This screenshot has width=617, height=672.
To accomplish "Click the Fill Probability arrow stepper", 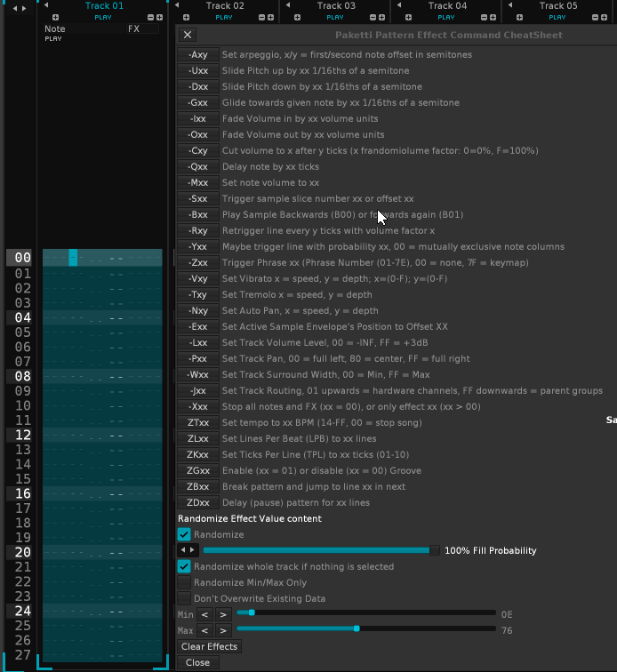I will click(188, 550).
